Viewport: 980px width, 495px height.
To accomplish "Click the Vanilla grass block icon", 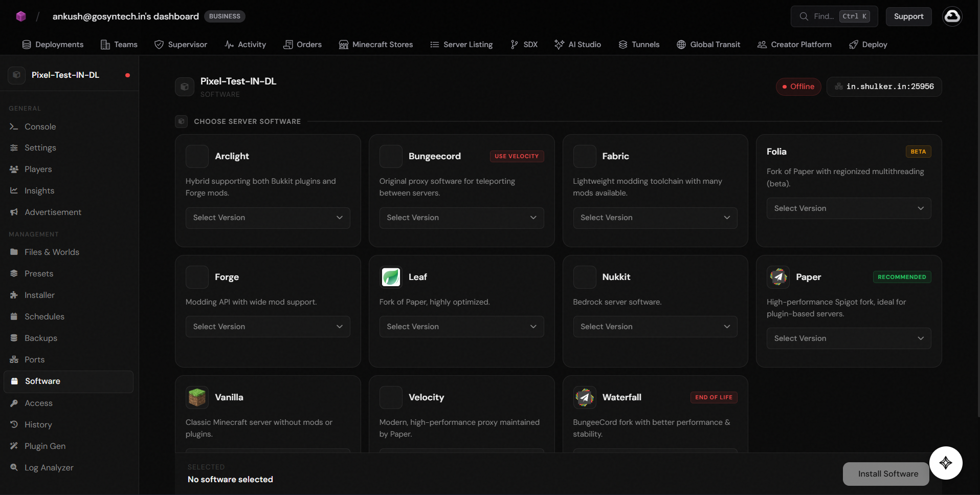I will point(197,397).
